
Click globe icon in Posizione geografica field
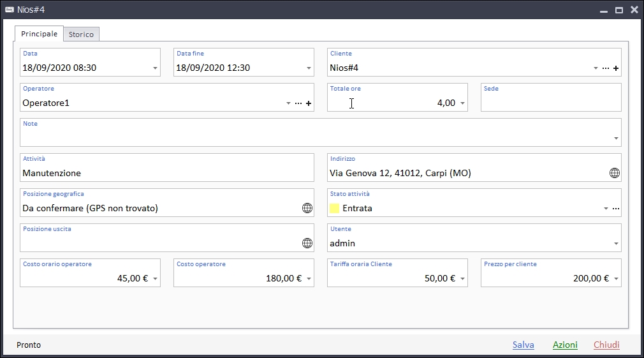(307, 208)
